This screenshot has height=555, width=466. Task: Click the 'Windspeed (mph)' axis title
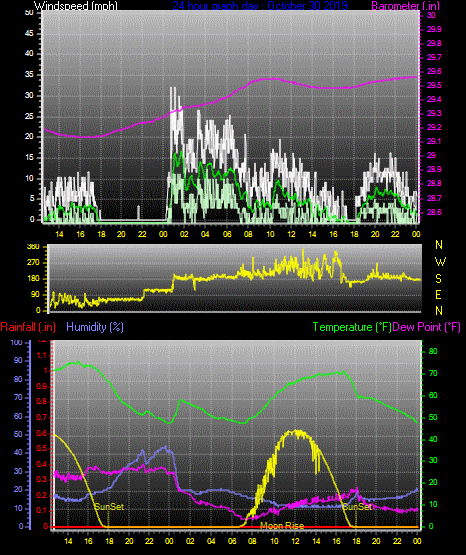click(75, 6)
